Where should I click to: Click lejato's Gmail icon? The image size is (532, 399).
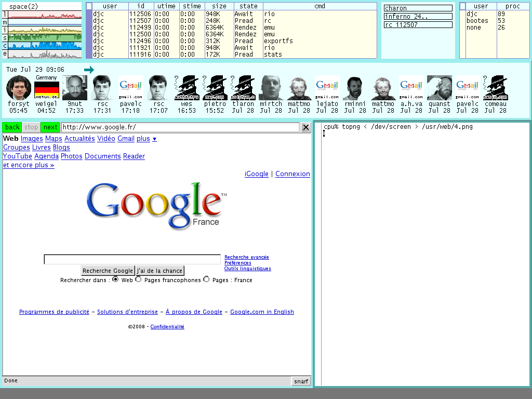[x=327, y=87]
